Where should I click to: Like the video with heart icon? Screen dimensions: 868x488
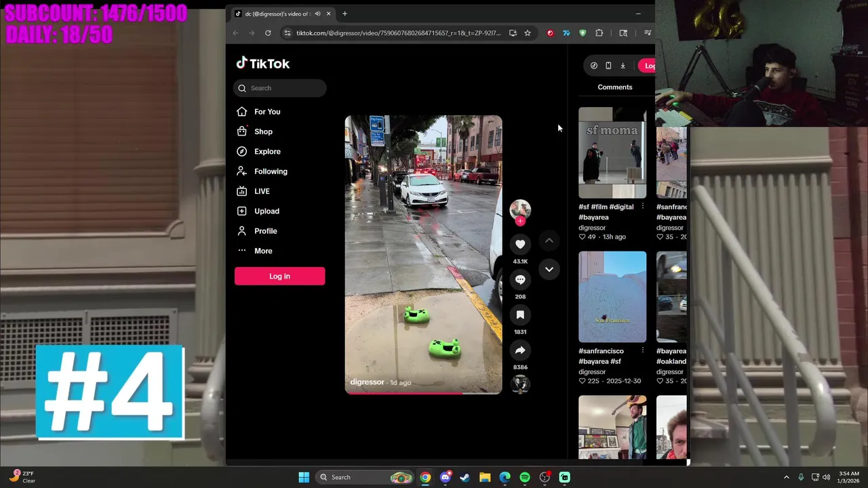pyautogui.click(x=520, y=244)
